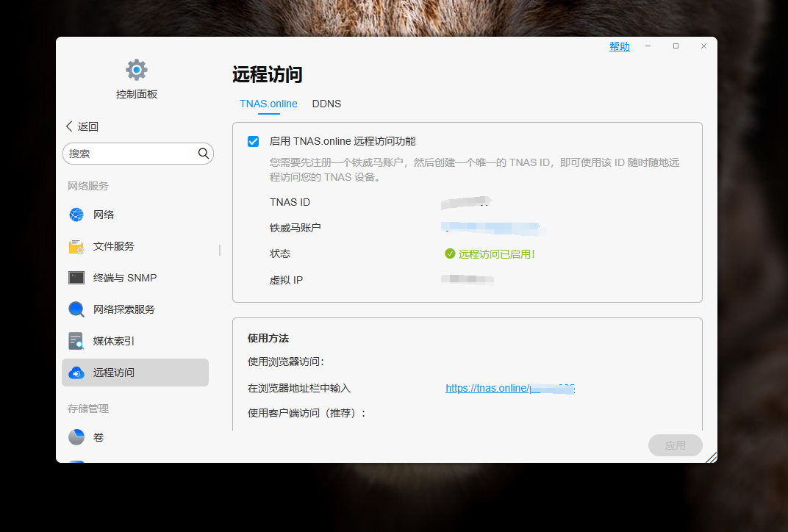Select 网络 in the sidebar
788x532 pixels.
135,215
